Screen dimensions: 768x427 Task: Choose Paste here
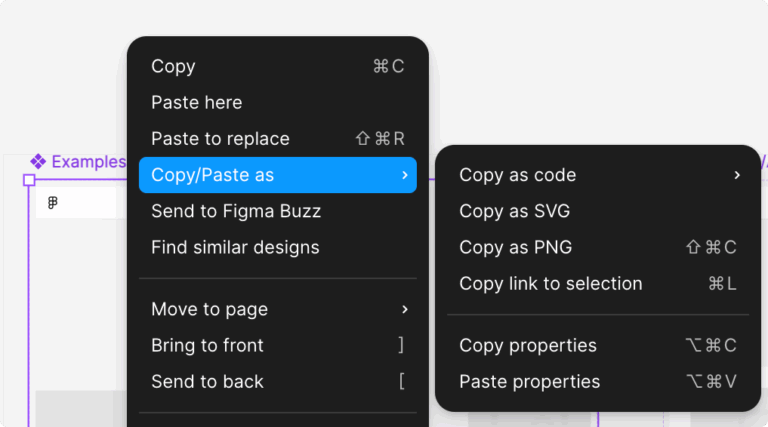coord(197,103)
